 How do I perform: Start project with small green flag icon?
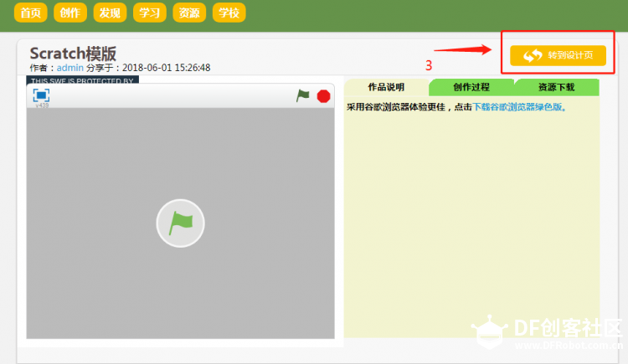click(303, 95)
